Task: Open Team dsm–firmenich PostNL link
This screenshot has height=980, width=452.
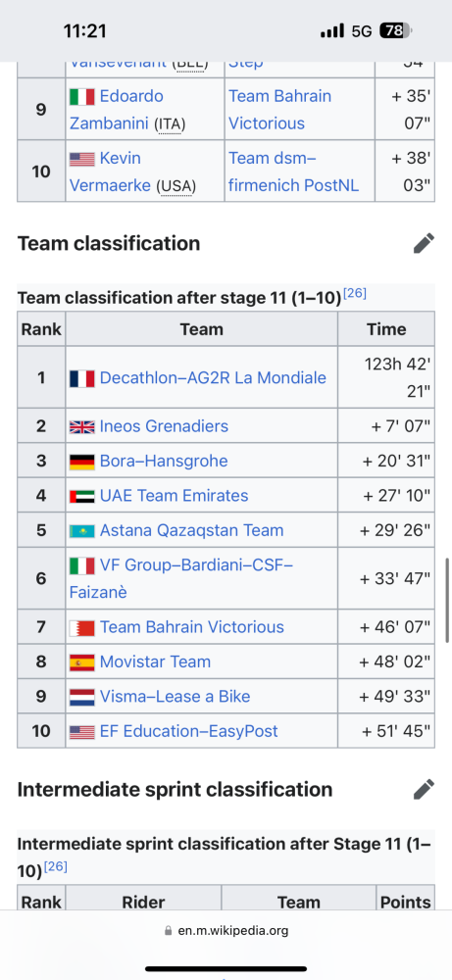Action: (293, 171)
